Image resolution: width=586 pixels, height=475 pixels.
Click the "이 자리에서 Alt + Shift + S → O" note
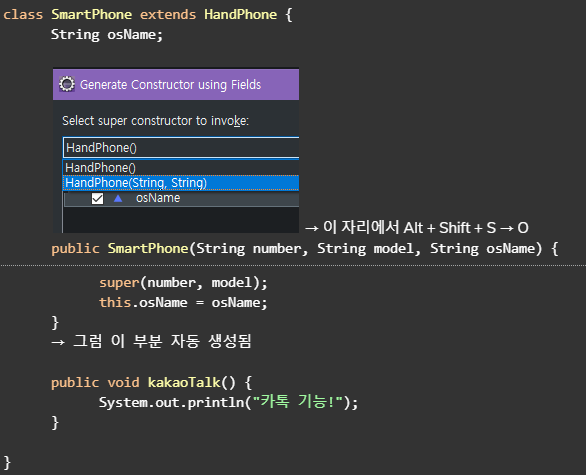tap(417, 227)
